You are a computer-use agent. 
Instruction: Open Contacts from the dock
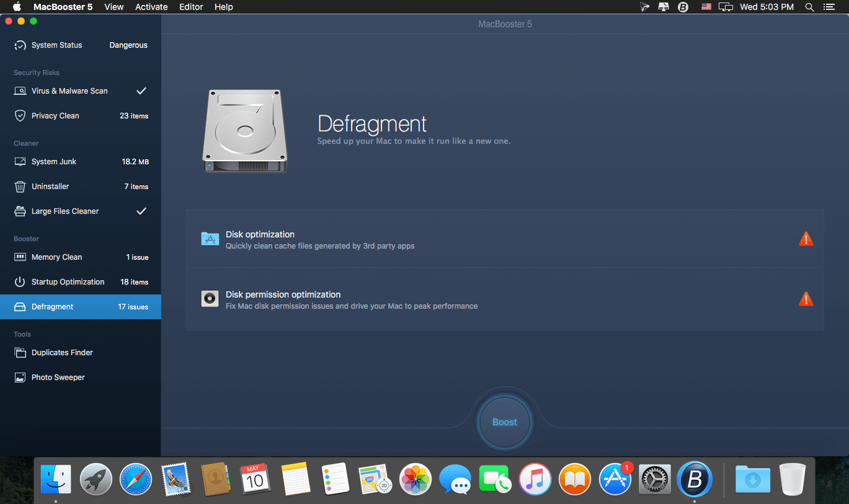tap(215, 479)
